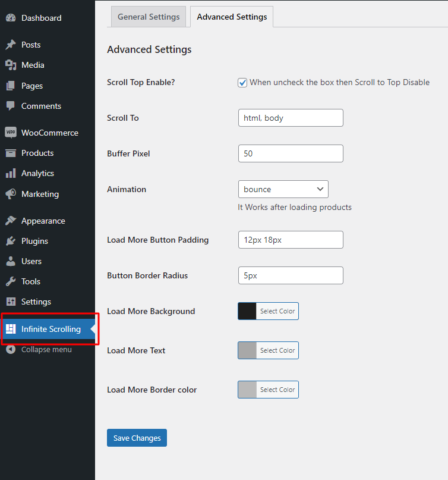This screenshot has width=448, height=480.
Task: Open the Plugins menu label
Action: 34,241
